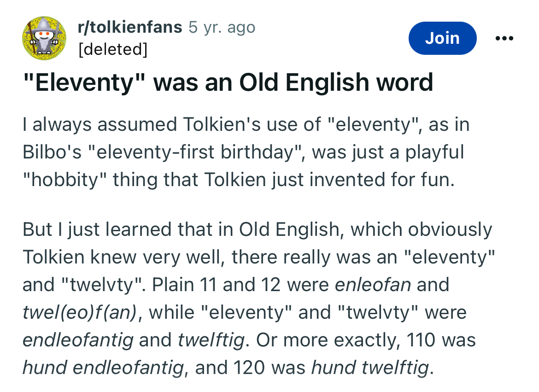Click the italic phrase hund endleofantig
This screenshot has height=392, width=539.
(x=103, y=368)
